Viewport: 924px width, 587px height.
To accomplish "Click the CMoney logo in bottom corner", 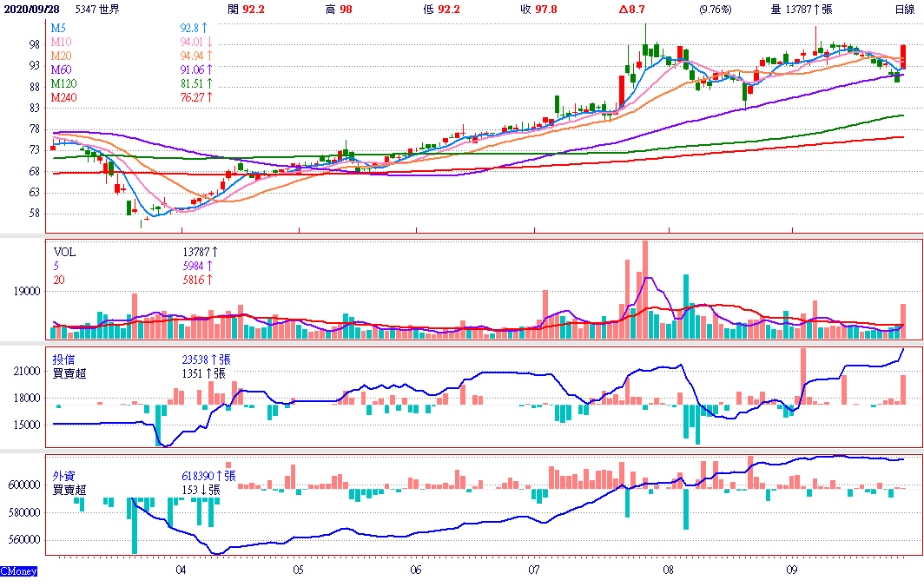I will pyautogui.click(x=17, y=572).
